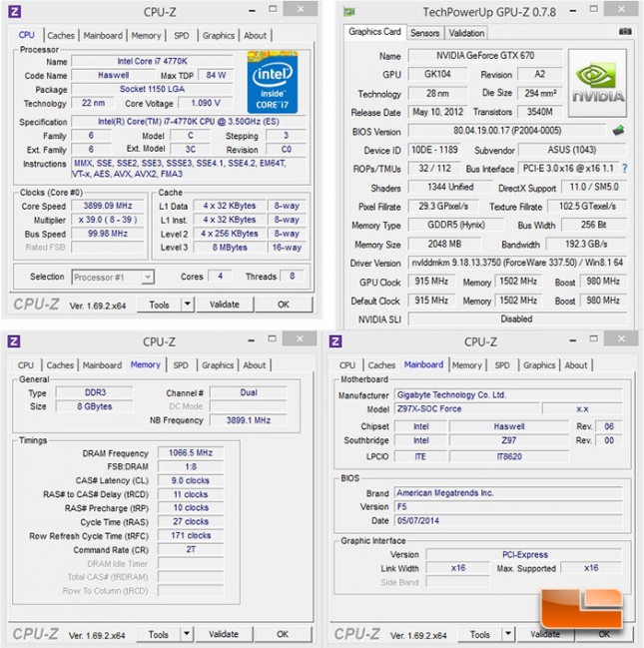Screen dimensions: 644x648
Task: Click OK in the Memory window
Action: coord(283,634)
